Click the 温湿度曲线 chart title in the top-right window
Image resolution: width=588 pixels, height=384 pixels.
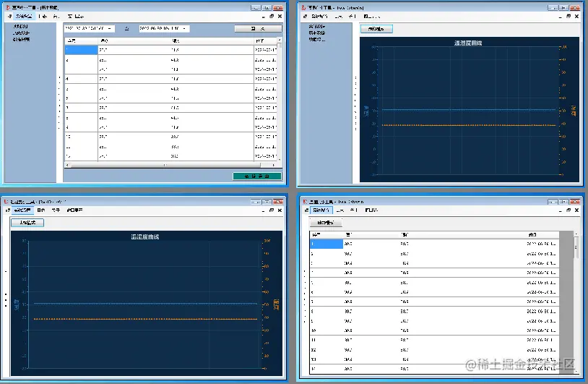pyautogui.click(x=467, y=43)
